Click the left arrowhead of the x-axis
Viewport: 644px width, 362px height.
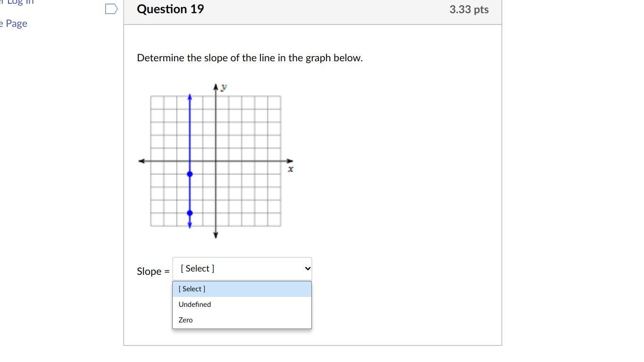[142, 161]
